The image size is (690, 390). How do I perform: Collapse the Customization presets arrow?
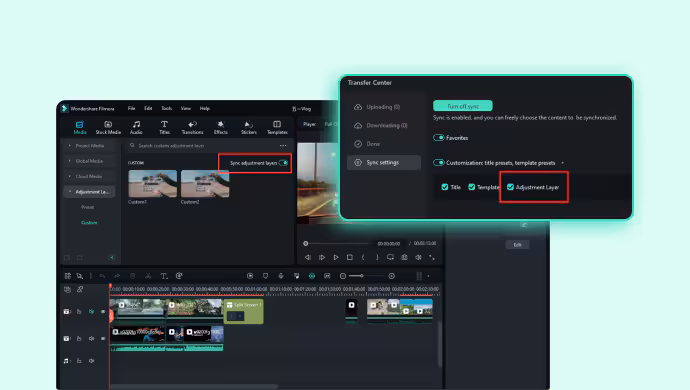[562, 163]
